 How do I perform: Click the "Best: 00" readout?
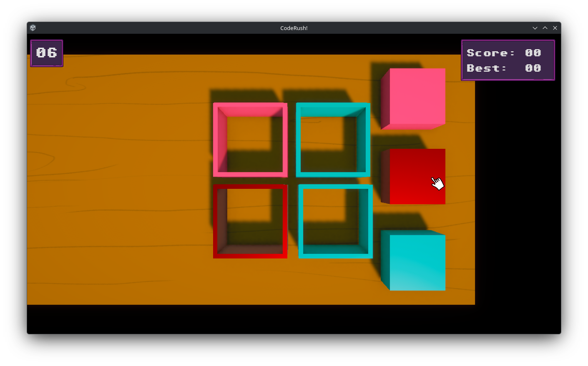pos(504,68)
